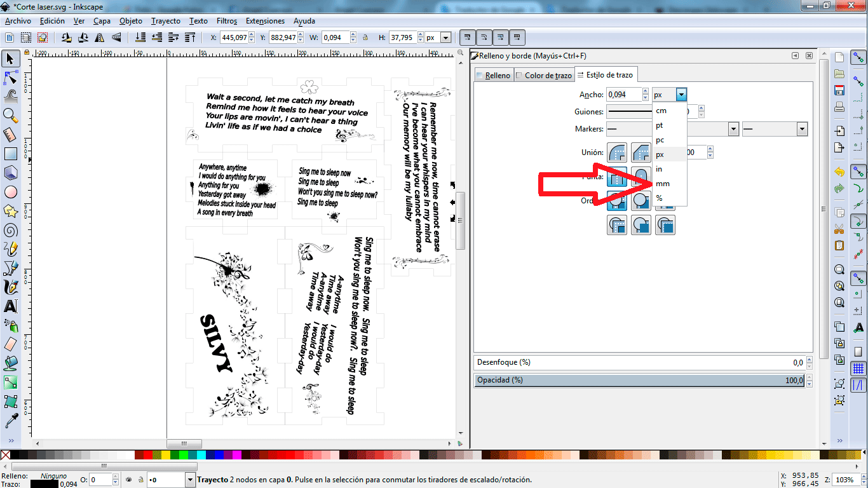Select the Eraser tool
868x488 pixels.
10,344
